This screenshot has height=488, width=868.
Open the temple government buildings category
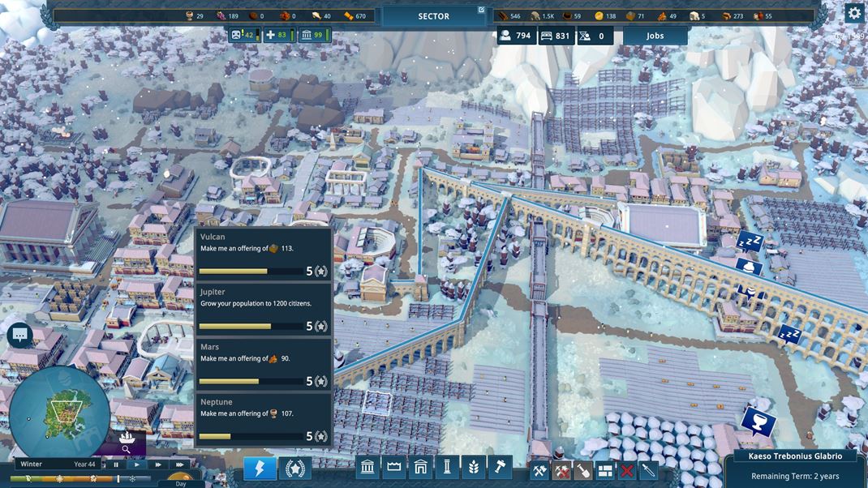click(x=367, y=468)
